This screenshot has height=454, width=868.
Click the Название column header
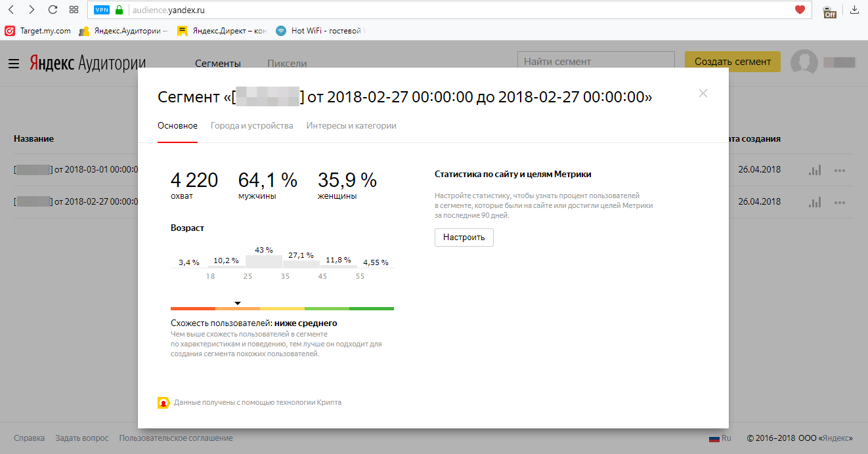tap(33, 138)
